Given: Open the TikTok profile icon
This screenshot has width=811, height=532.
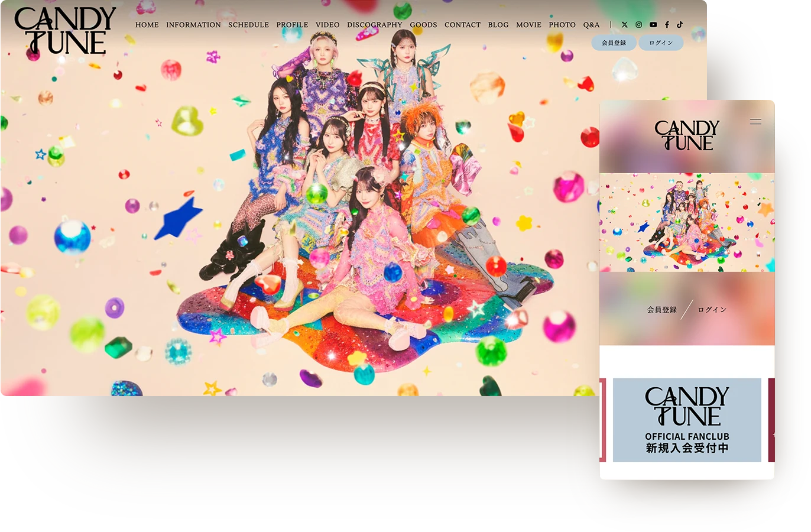Looking at the screenshot, I should pyautogui.click(x=680, y=25).
